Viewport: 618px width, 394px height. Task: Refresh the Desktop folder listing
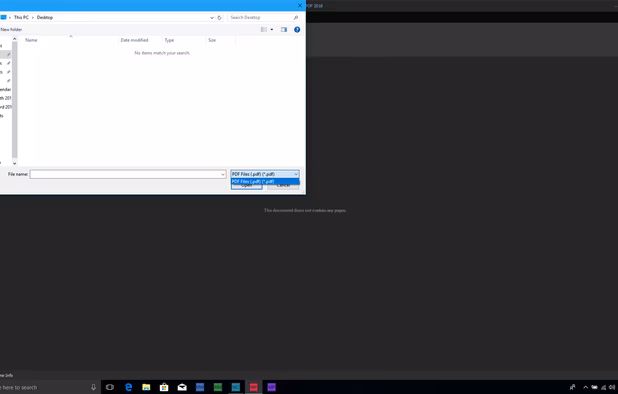tap(220, 18)
